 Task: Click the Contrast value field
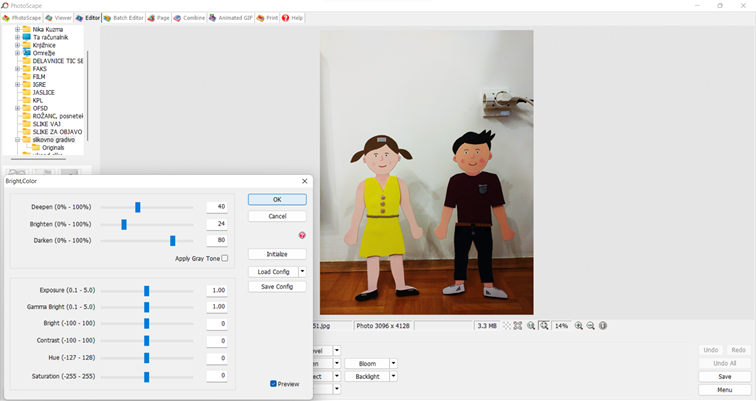[x=217, y=341]
